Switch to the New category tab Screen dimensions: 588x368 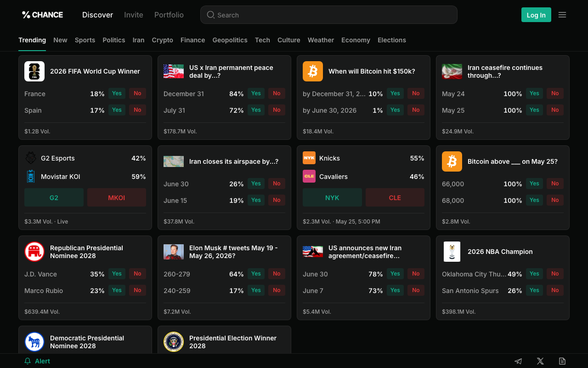60,40
